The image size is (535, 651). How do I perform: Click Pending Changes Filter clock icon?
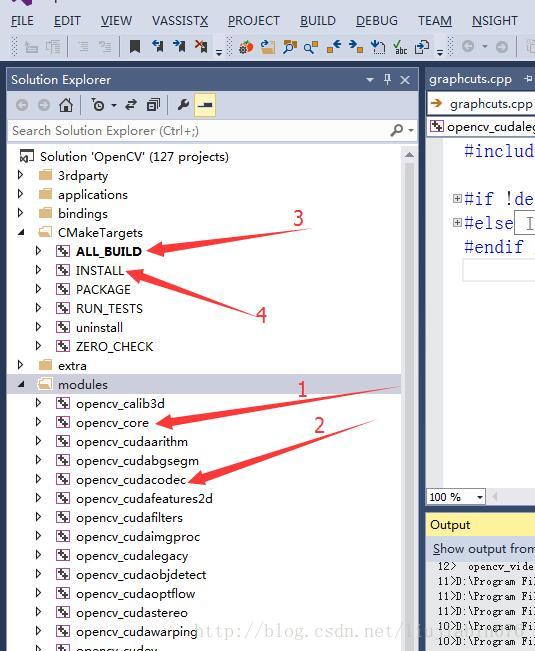98,105
